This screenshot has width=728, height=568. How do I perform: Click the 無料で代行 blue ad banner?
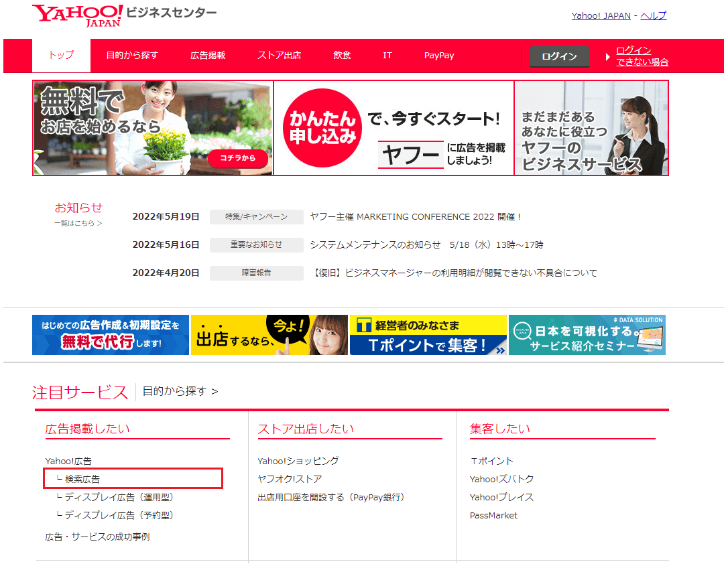pos(111,335)
